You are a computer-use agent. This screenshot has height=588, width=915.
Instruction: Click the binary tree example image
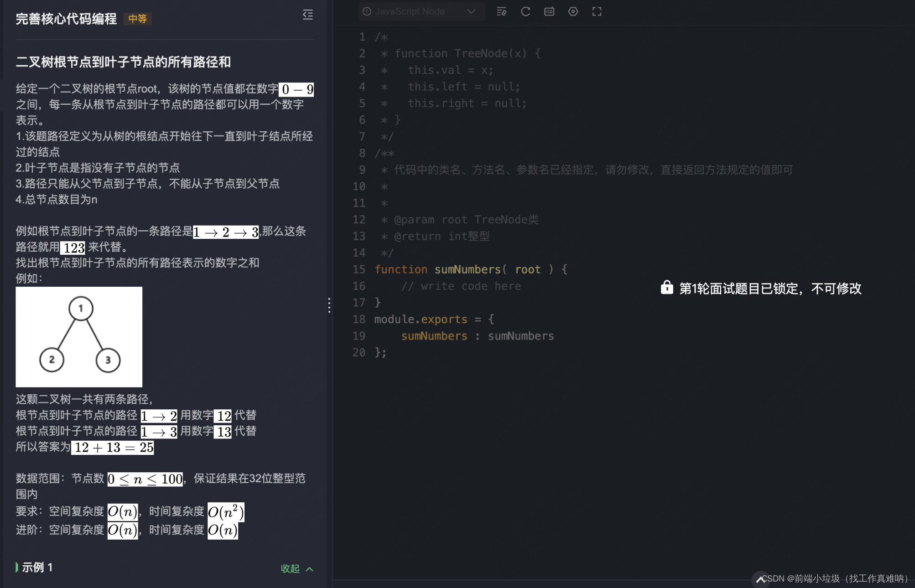coord(79,337)
